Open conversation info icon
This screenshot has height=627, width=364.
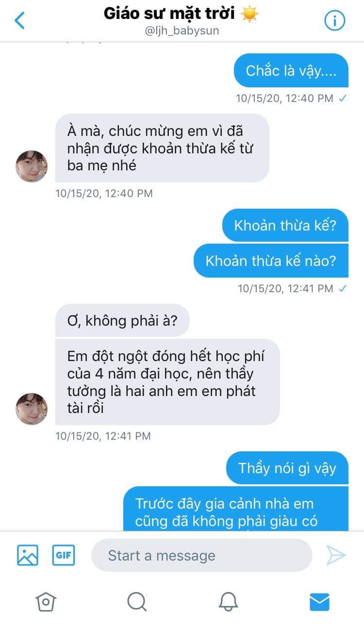pos(334,21)
